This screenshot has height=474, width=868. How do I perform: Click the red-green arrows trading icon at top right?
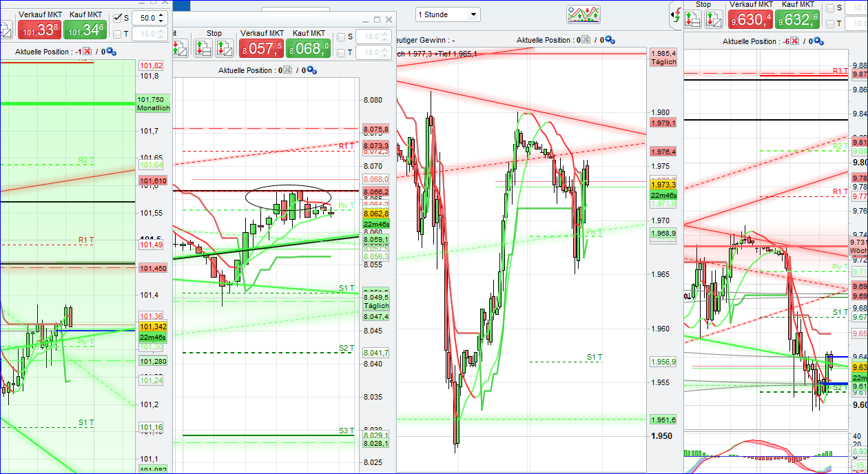coord(676,15)
